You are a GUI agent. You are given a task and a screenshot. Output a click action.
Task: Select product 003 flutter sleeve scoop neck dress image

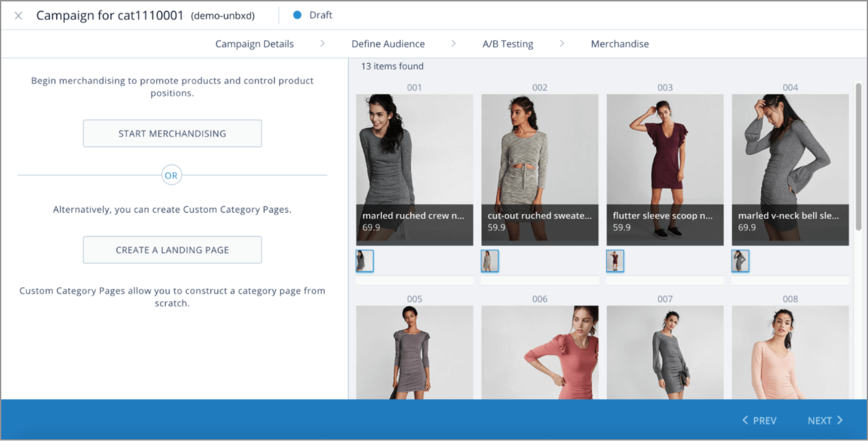click(x=665, y=170)
